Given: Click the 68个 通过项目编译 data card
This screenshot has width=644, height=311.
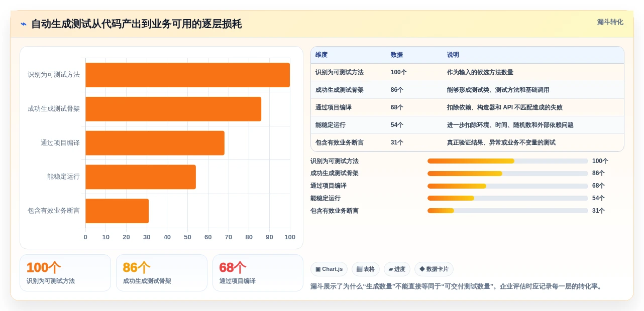Looking at the screenshot, I should [x=258, y=273].
